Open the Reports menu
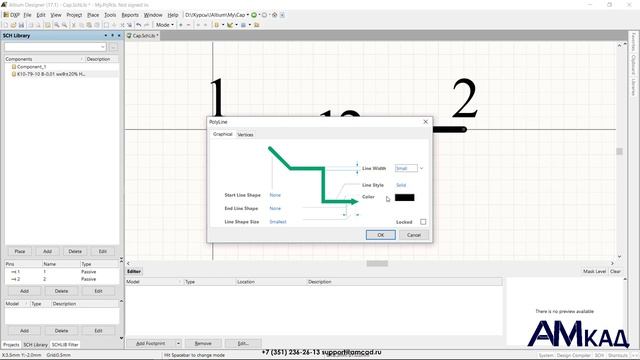This screenshot has width=640, height=360. [130, 15]
